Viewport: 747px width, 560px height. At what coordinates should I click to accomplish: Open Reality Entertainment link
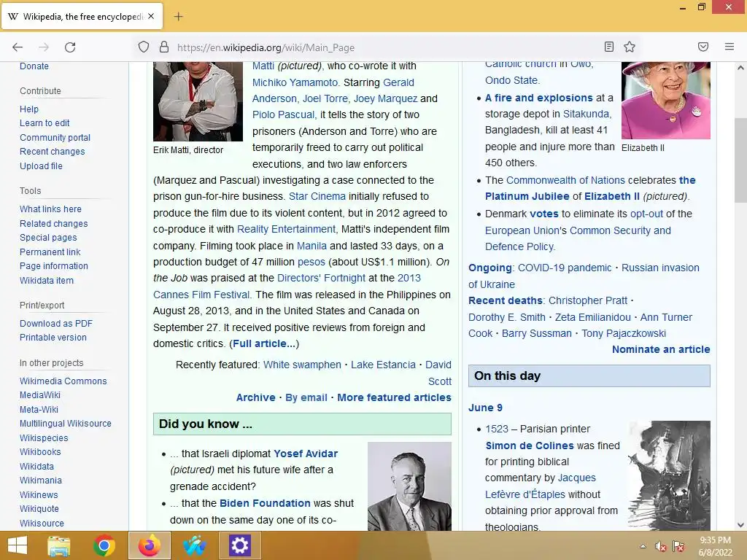point(286,229)
